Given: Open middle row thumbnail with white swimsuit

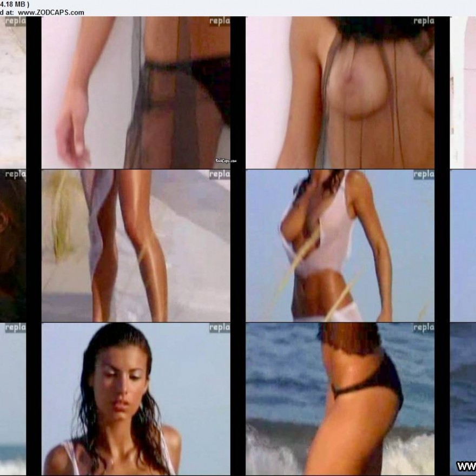Looking at the screenshot, I should pyautogui.click(x=340, y=246).
